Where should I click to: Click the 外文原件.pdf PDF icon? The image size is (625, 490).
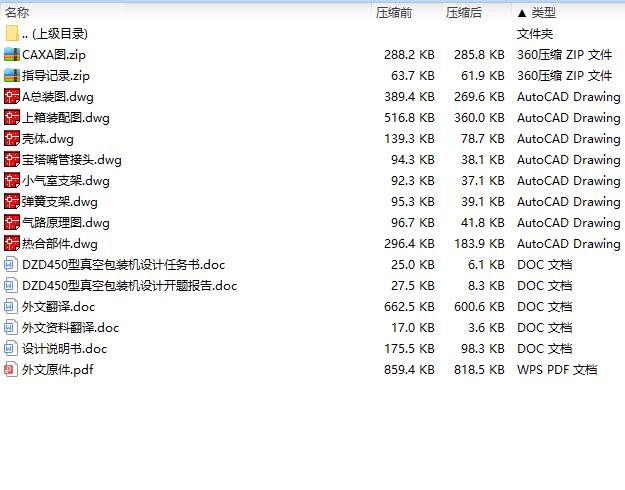click(x=11, y=370)
